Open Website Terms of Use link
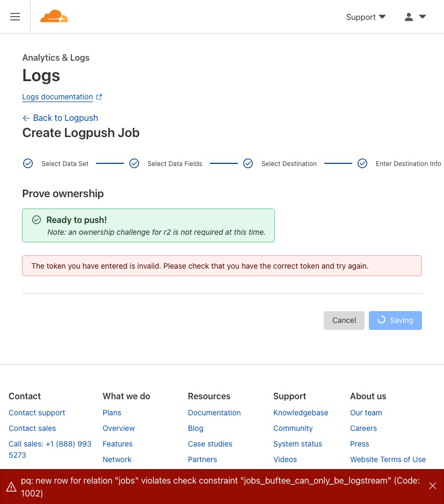444x504 pixels. coord(388,459)
